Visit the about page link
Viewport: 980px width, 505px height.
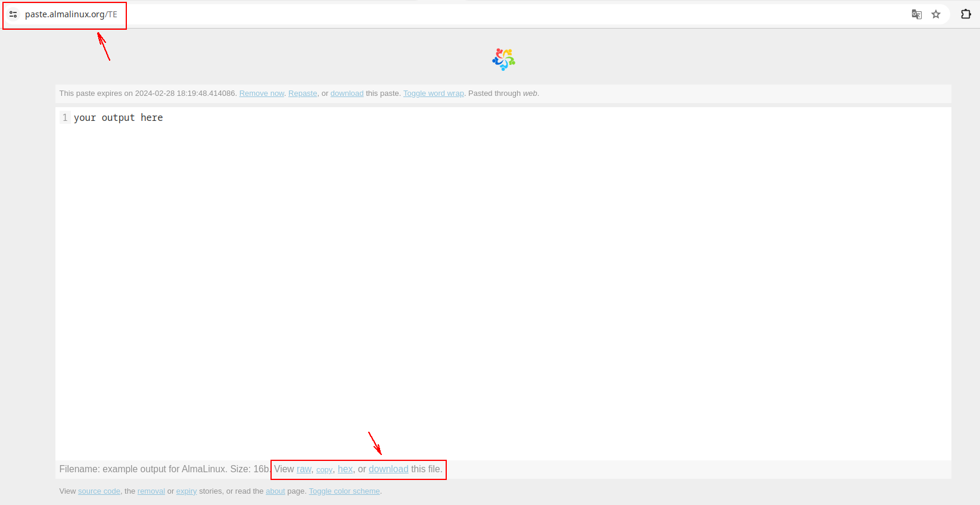coord(275,491)
